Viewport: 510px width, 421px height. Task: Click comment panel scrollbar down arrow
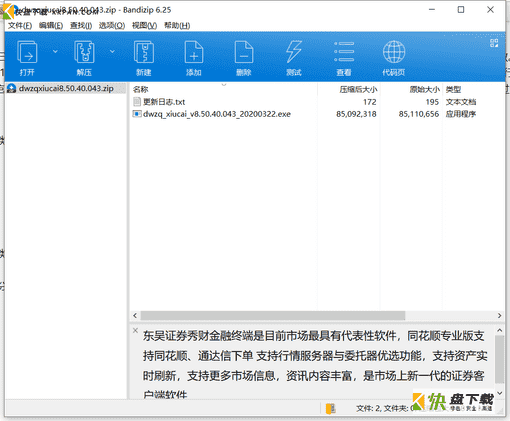click(499, 393)
